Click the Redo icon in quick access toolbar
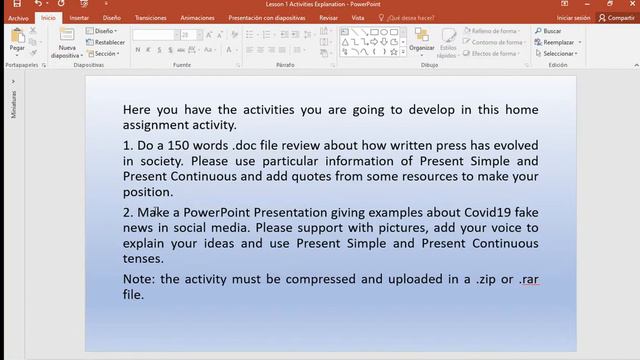Image resolution: width=640 pixels, height=360 pixels. (x=61, y=4)
